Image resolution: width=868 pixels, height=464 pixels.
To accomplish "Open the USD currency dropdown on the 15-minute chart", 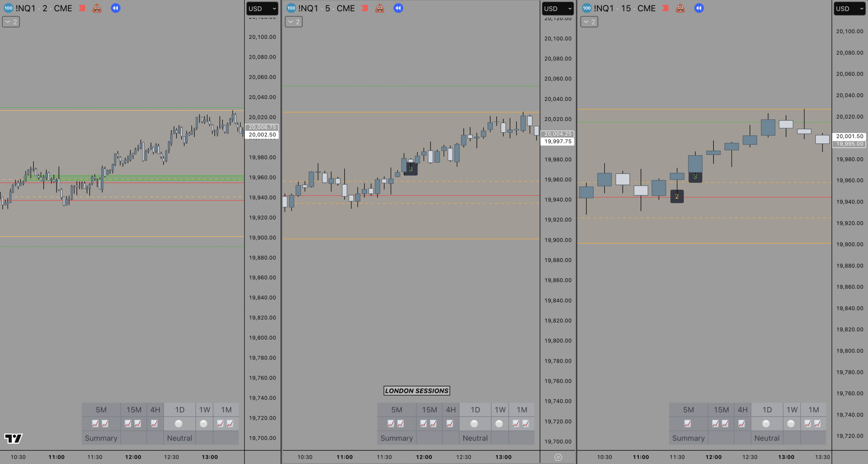I will click(x=850, y=9).
